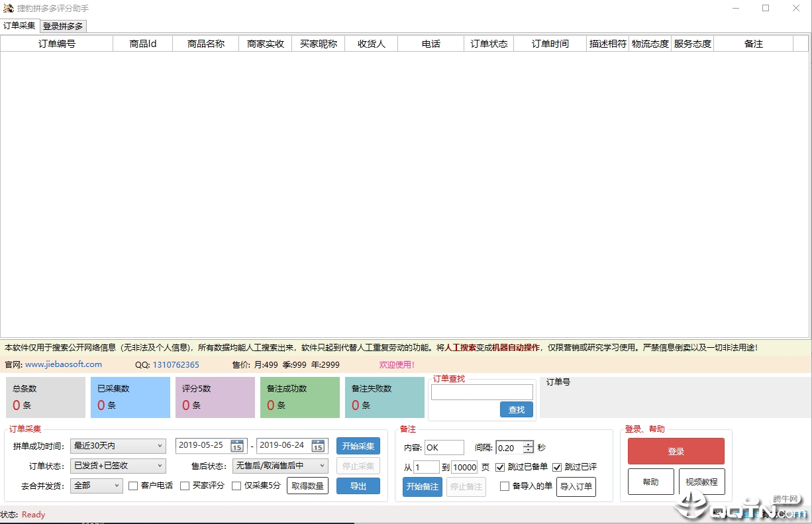The width and height of the screenshot is (812, 524).
Task: Click 订单时间 column header
Action: tap(550, 44)
